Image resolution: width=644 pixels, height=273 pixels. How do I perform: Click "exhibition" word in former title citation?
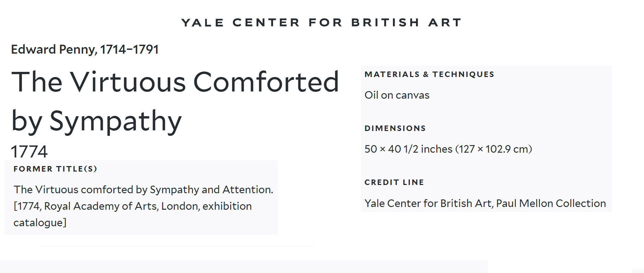point(227,206)
